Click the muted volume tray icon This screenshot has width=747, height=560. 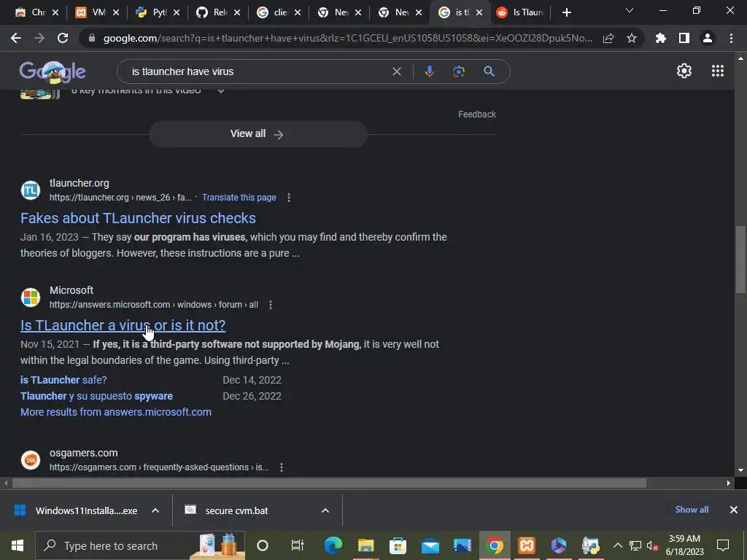pos(652,545)
